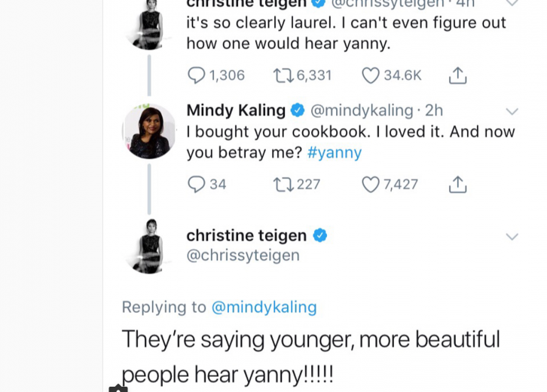Open Chrissy Teigen's avatar on the reply tweet
Image resolution: width=547 pixels, height=392 pixels.
tap(149, 247)
